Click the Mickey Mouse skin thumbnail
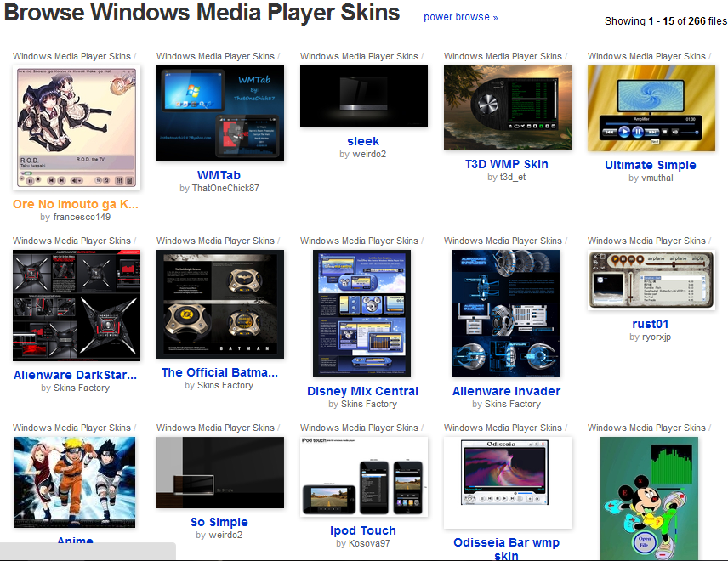Viewport: 728px width, 561px height. [649, 498]
